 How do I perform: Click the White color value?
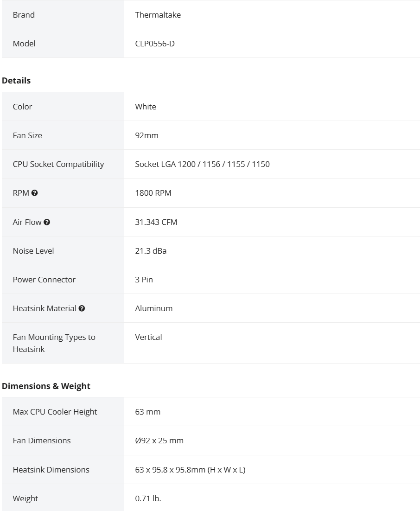[145, 107]
